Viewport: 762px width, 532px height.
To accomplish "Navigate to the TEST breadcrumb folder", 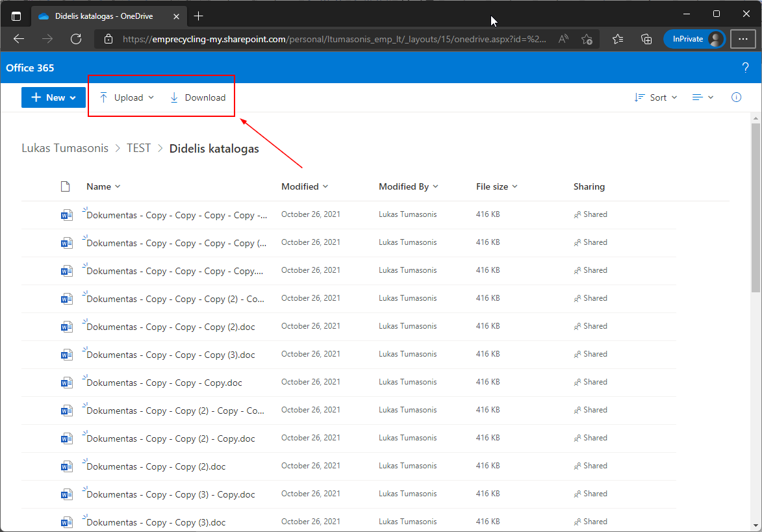I will (x=138, y=149).
